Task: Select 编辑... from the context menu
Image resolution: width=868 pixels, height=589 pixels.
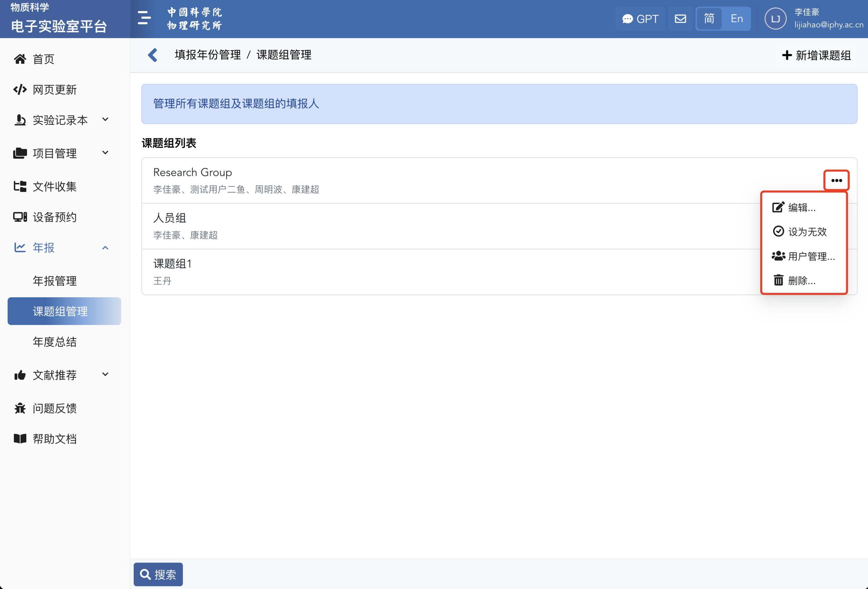Action: tap(804, 207)
